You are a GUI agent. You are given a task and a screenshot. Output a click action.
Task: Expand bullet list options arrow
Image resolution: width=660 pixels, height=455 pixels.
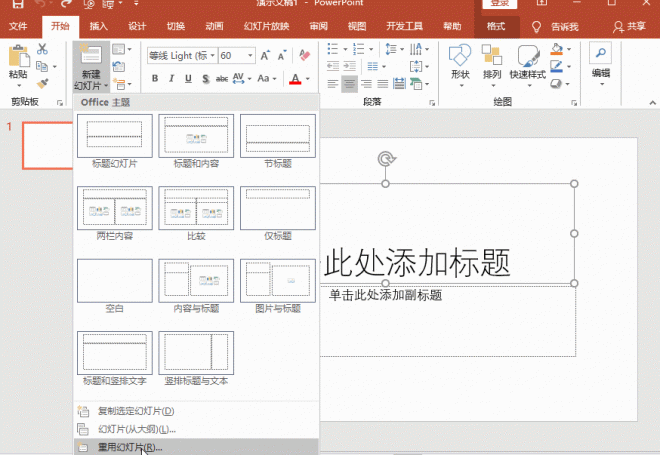click(345, 49)
